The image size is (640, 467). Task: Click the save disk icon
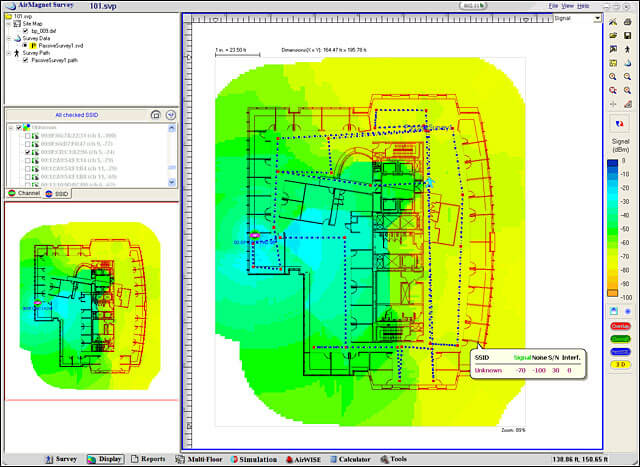(x=626, y=35)
